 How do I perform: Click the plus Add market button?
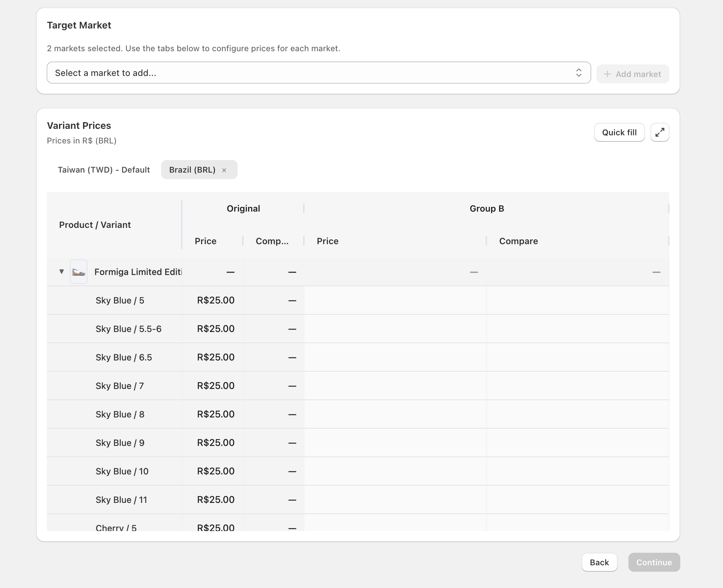(632, 74)
